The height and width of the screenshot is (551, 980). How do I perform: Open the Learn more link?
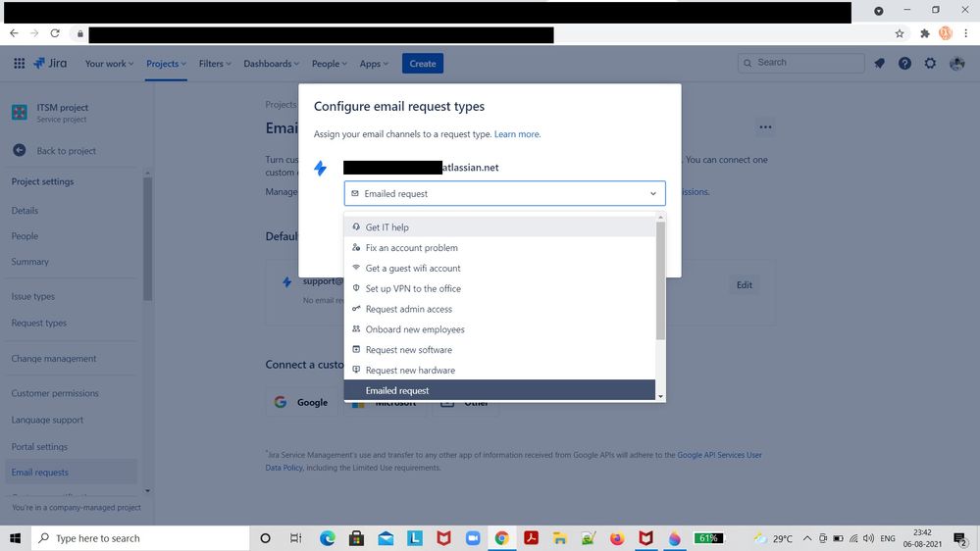coord(516,134)
